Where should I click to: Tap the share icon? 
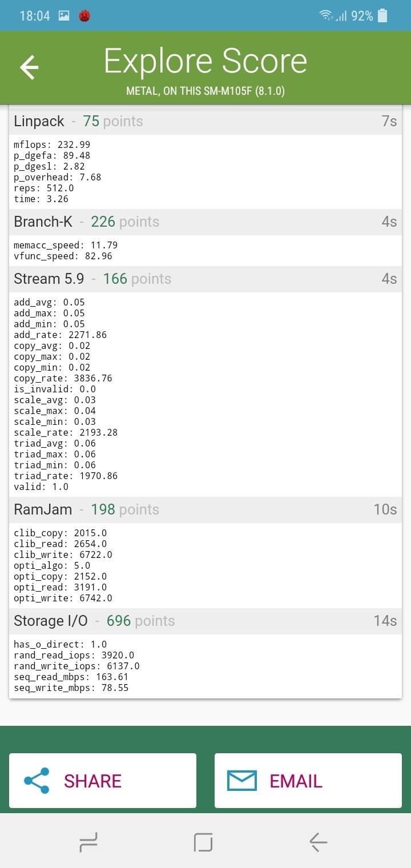[x=37, y=781]
